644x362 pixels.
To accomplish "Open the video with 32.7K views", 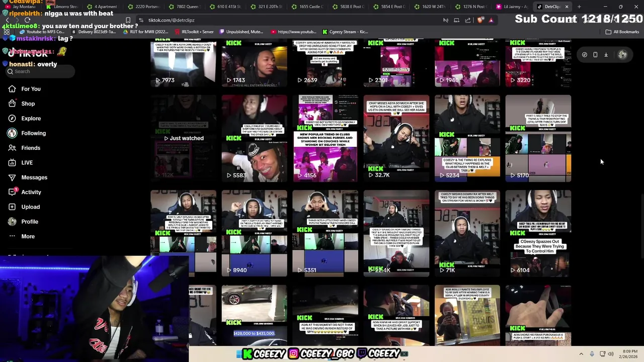I will tap(396, 138).
